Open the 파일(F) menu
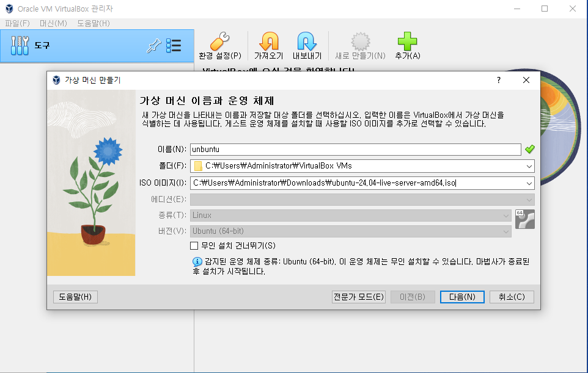The height and width of the screenshot is (373, 588). [17, 23]
